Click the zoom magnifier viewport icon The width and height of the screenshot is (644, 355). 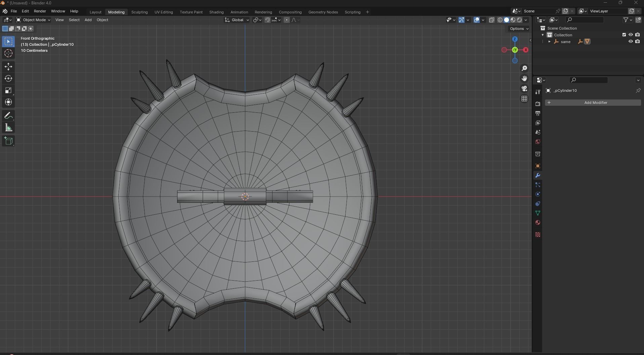[524, 68]
